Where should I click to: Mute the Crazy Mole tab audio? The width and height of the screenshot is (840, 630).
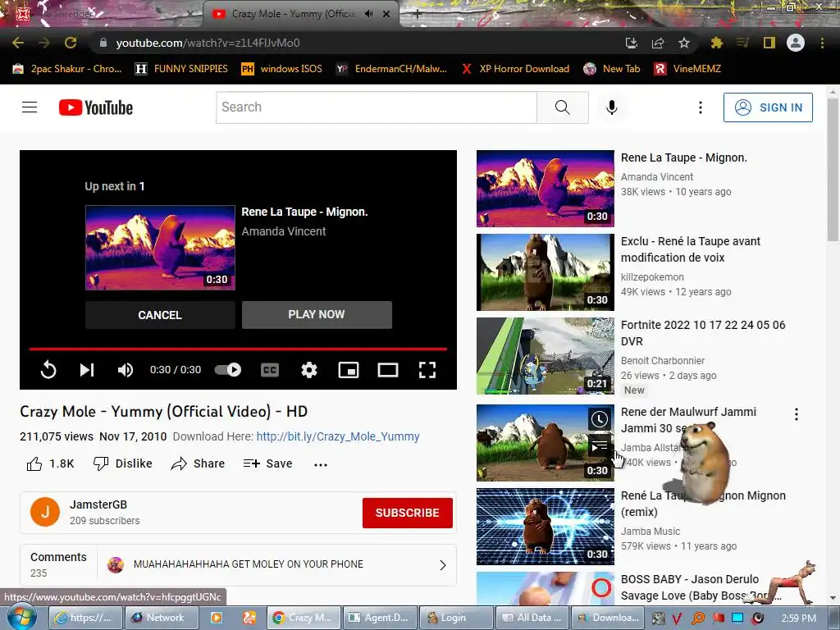(368, 14)
